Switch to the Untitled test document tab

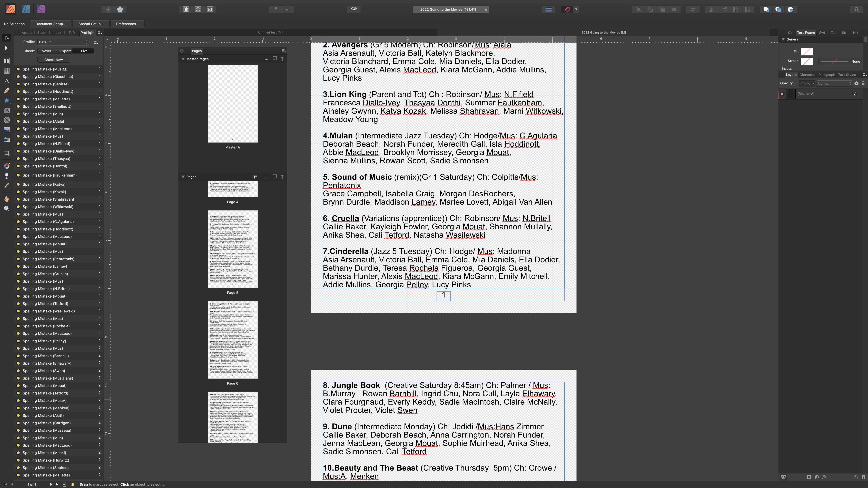coord(270,33)
